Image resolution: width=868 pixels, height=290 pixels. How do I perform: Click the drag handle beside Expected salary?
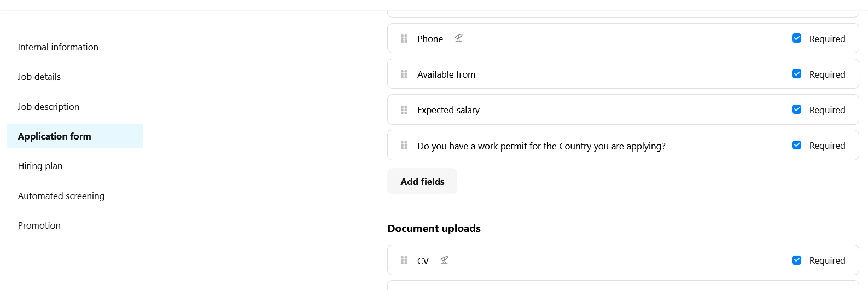tap(404, 110)
